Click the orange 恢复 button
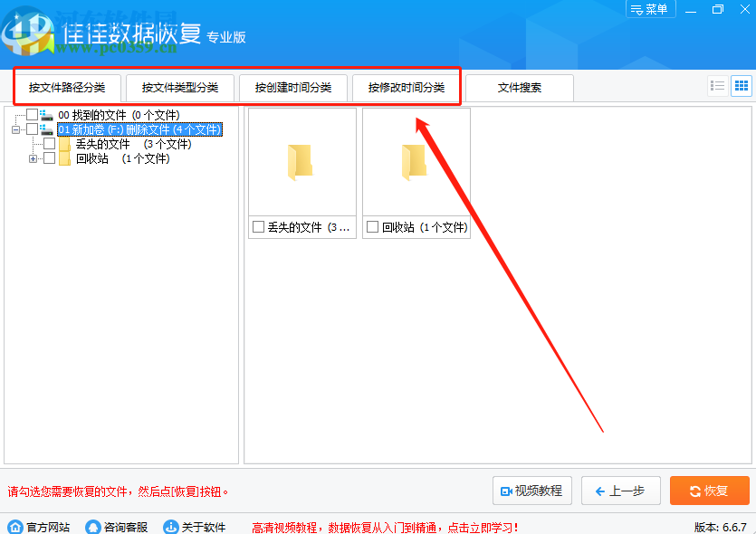 pyautogui.click(x=709, y=491)
